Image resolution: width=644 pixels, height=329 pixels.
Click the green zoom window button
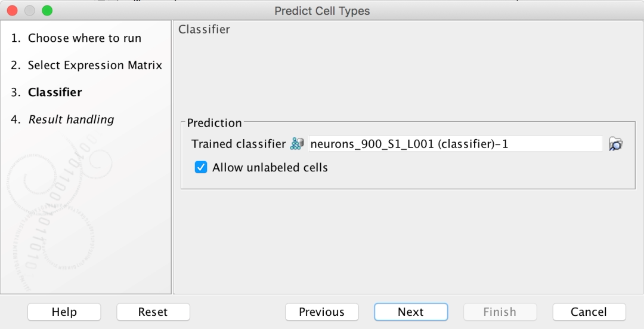[47, 11]
